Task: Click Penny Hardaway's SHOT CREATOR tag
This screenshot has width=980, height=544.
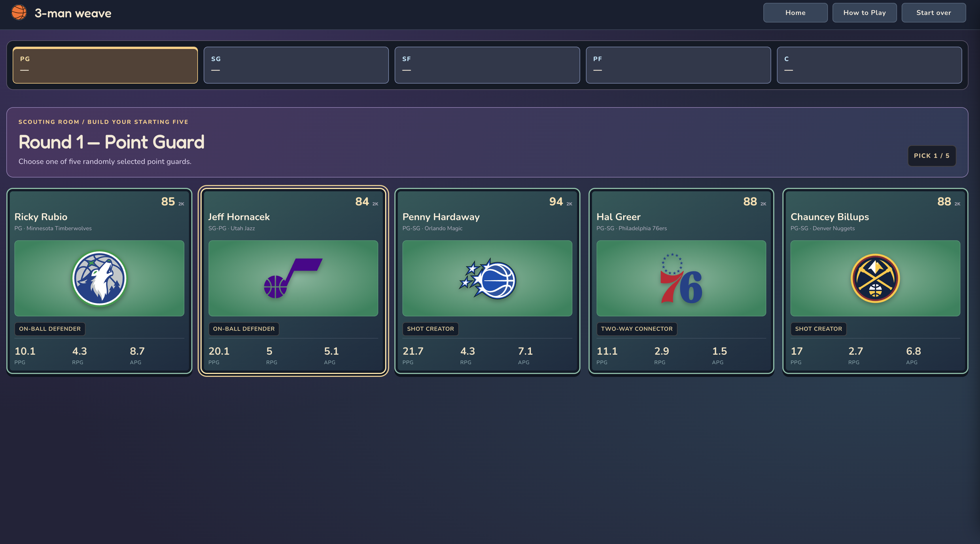Action: (430, 329)
